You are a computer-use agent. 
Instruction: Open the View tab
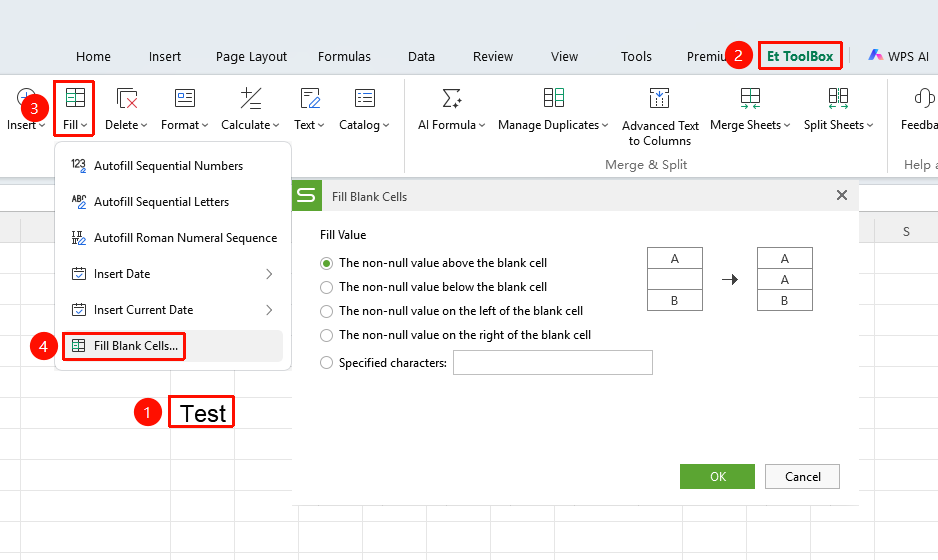[x=564, y=56]
